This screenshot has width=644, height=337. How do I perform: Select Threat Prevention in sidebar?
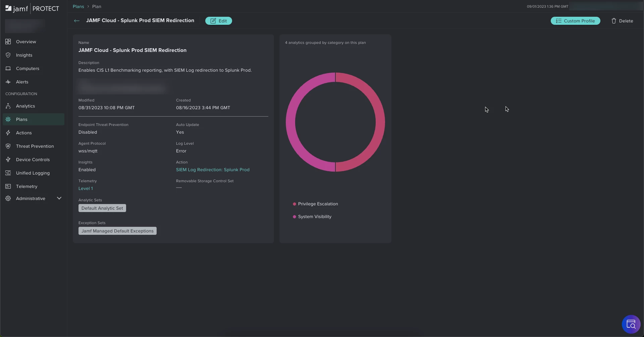[x=35, y=146]
